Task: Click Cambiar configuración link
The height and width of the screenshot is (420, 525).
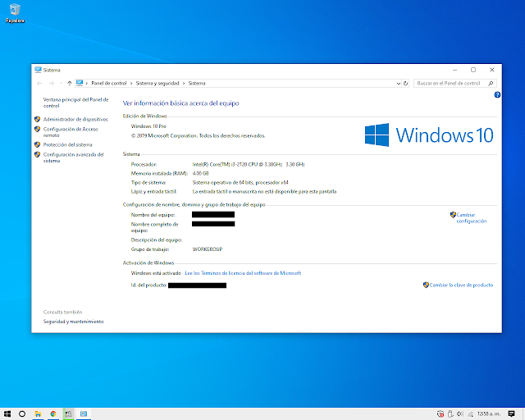Action: tap(472, 217)
